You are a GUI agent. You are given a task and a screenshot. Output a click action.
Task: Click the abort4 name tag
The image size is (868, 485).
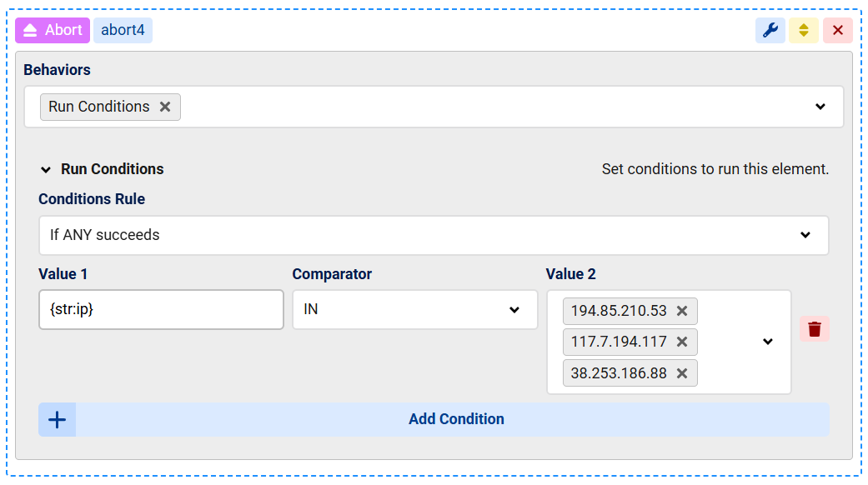point(123,31)
